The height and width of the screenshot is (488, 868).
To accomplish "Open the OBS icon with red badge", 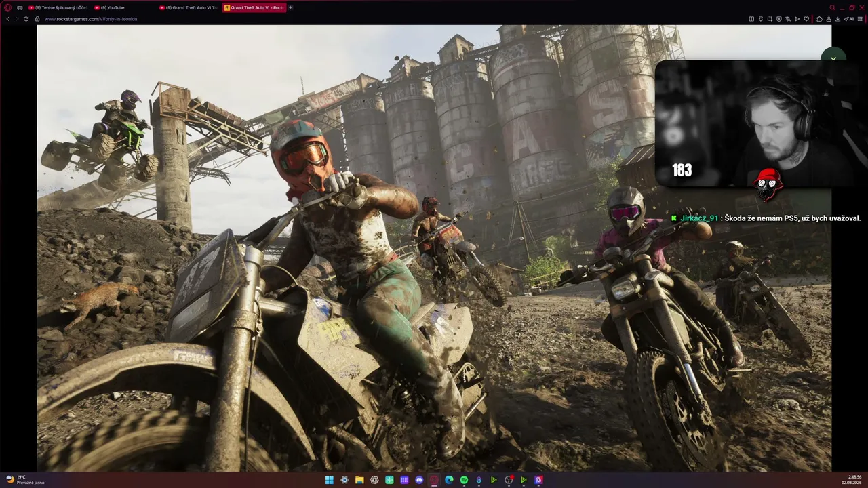I will 509,480.
